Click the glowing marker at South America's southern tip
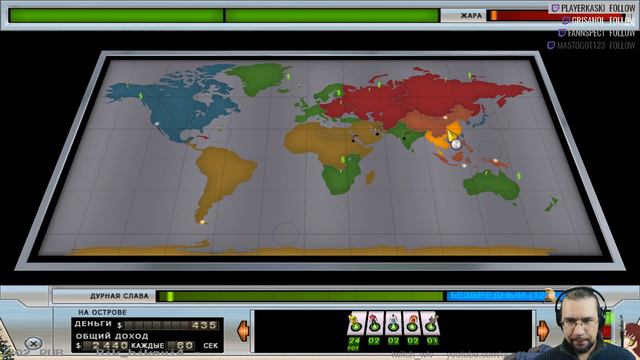Screen dimensions: 640x360 pos(201,222)
